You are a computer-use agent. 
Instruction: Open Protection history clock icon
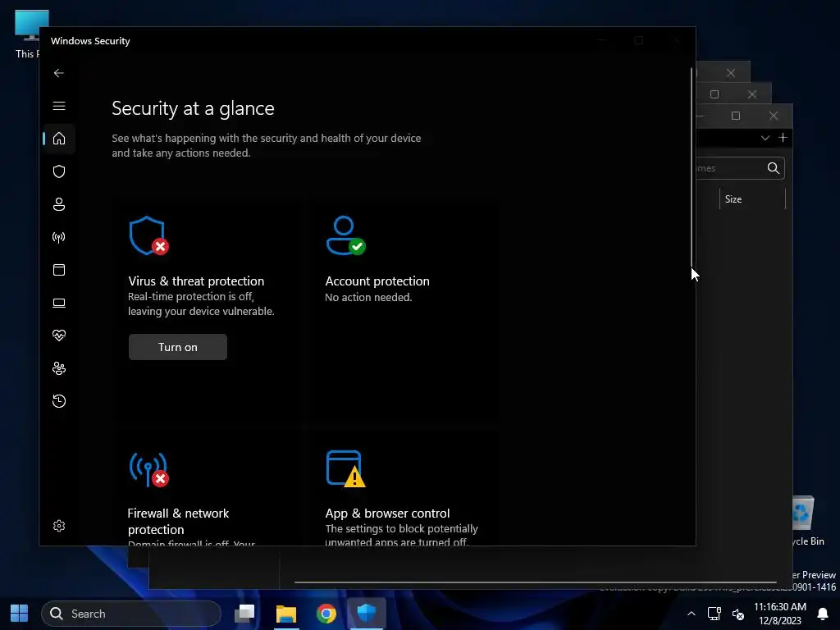pyautogui.click(x=59, y=401)
